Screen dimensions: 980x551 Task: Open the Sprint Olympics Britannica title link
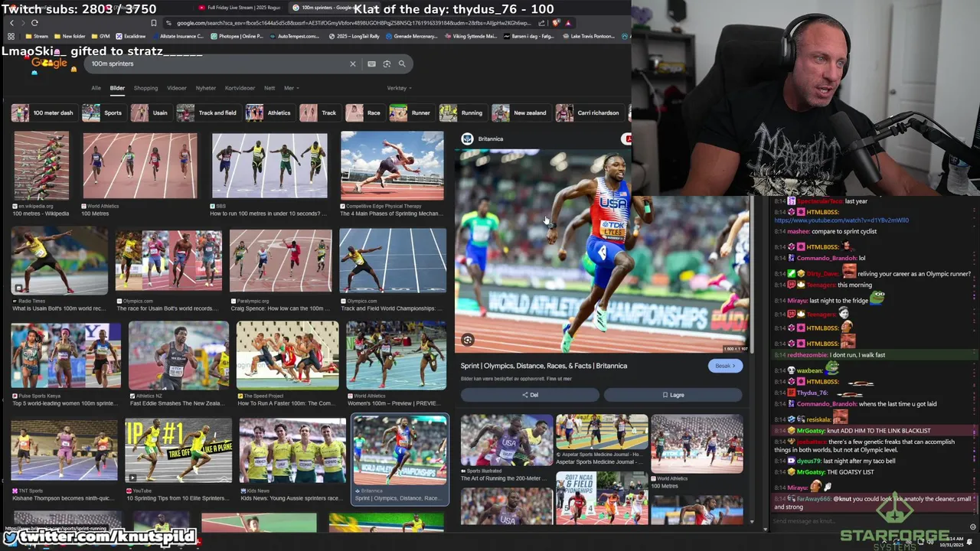(544, 366)
